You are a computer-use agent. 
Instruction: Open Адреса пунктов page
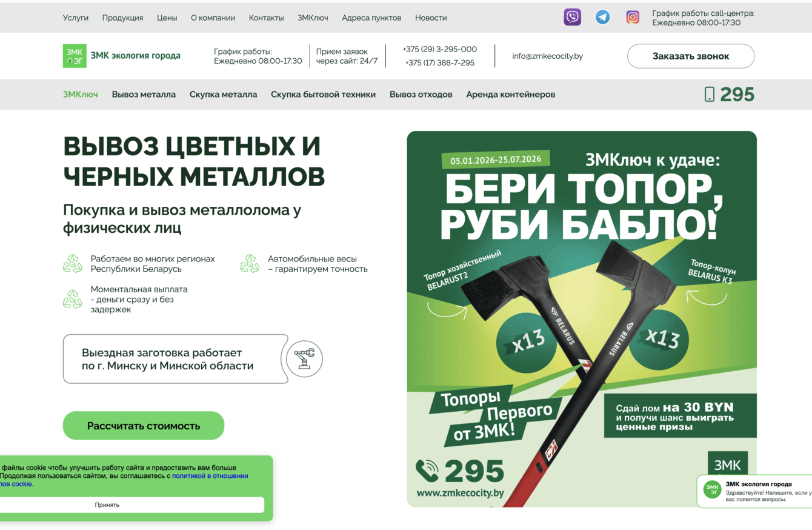pos(371,18)
